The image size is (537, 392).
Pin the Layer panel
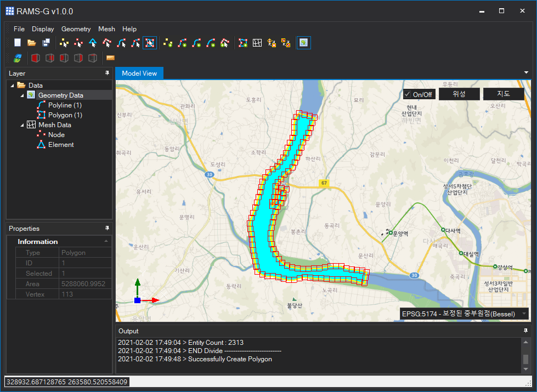click(x=107, y=73)
